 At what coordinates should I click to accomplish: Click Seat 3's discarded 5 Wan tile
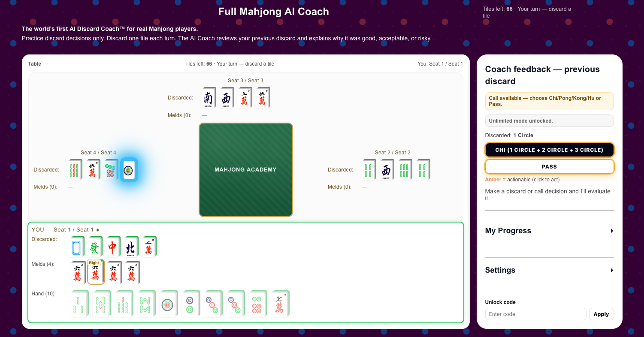pyautogui.click(x=263, y=98)
